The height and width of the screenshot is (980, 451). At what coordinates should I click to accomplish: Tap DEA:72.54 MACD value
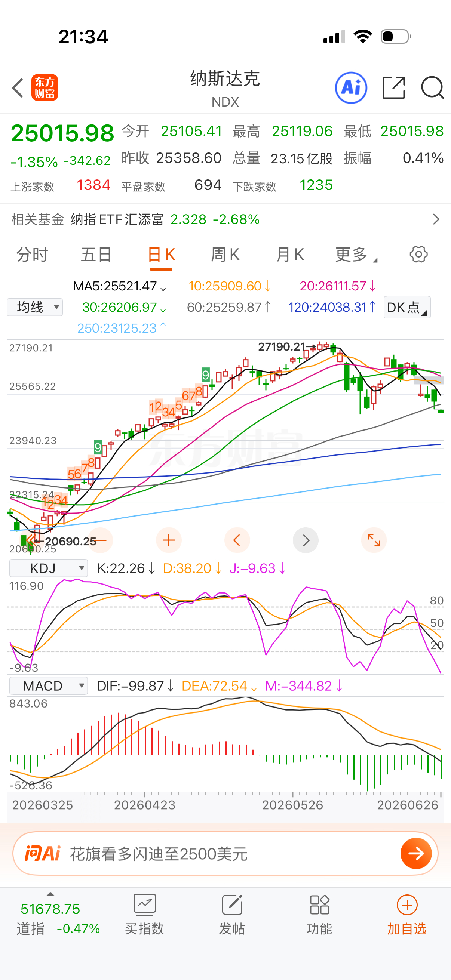[x=220, y=685]
